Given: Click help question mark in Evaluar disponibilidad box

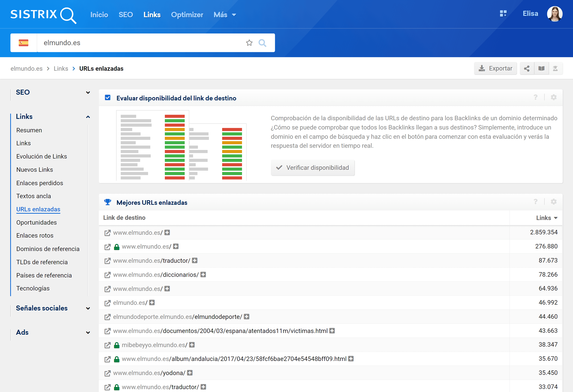Looking at the screenshot, I should pos(535,97).
